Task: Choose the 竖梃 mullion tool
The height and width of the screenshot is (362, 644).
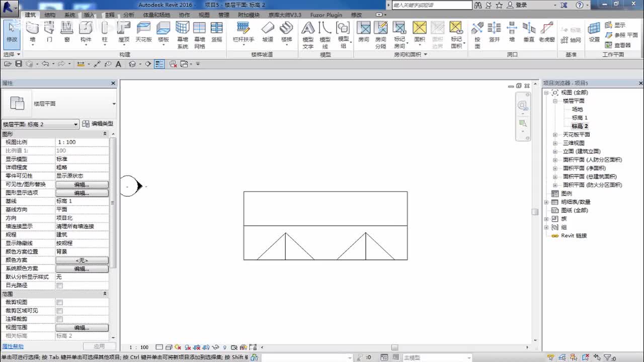Action: (217, 33)
